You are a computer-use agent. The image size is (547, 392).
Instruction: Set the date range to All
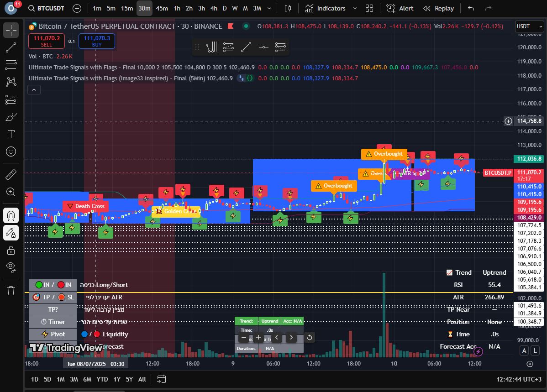point(142,379)
